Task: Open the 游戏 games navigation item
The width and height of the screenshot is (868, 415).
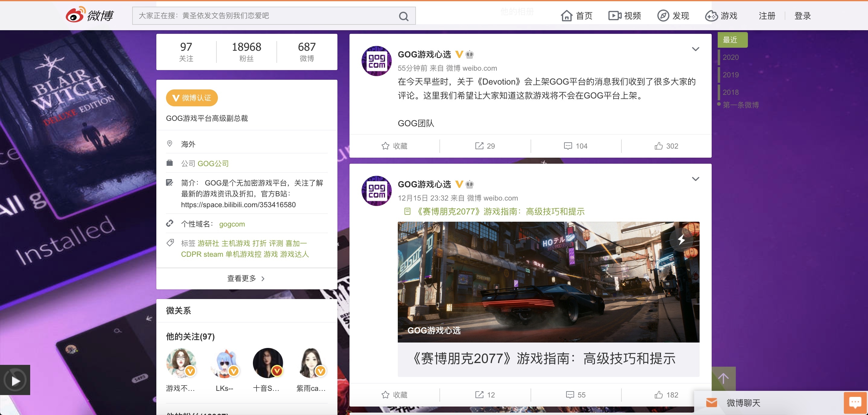Action: click(x=721, y=16)
